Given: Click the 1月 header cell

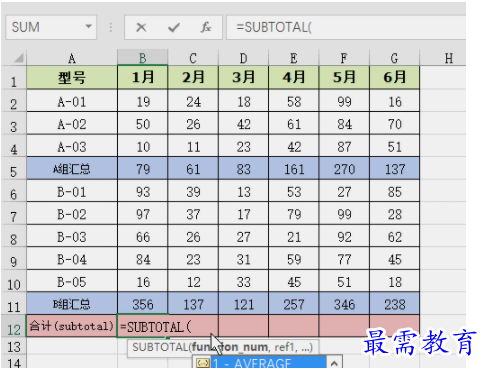Looking at the screenshot, I should click(x=142, y=78).
